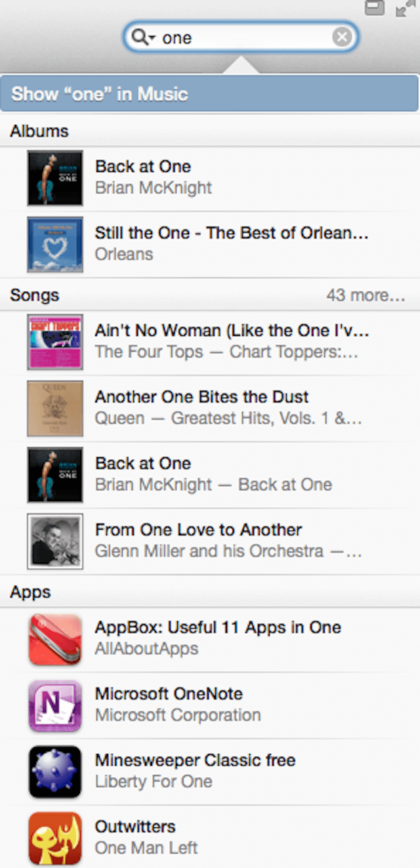This screenshot has width=420, height=868.
Task: Click the Outwitters app icon
Action: coord(55,838)
